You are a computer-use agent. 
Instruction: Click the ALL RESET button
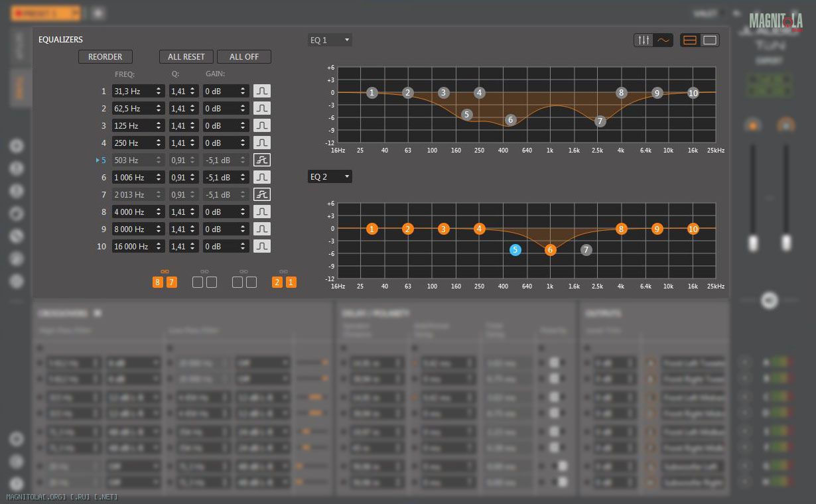[186, 57]
